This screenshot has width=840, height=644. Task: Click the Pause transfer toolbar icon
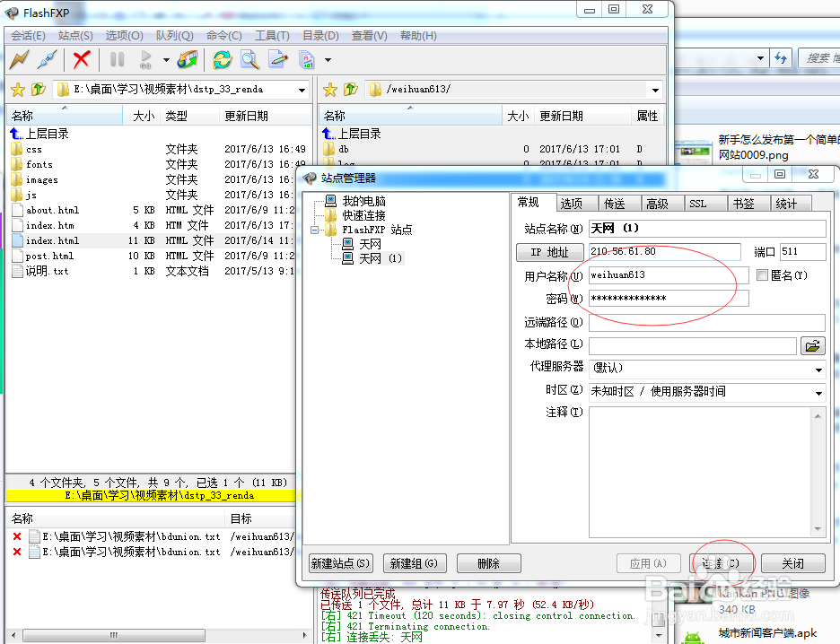tap(117, 59)
